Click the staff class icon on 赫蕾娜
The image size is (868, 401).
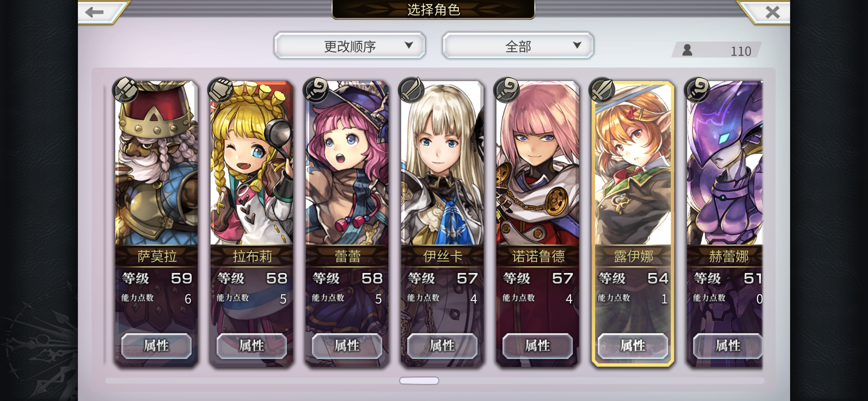click(x=697, y=89)
